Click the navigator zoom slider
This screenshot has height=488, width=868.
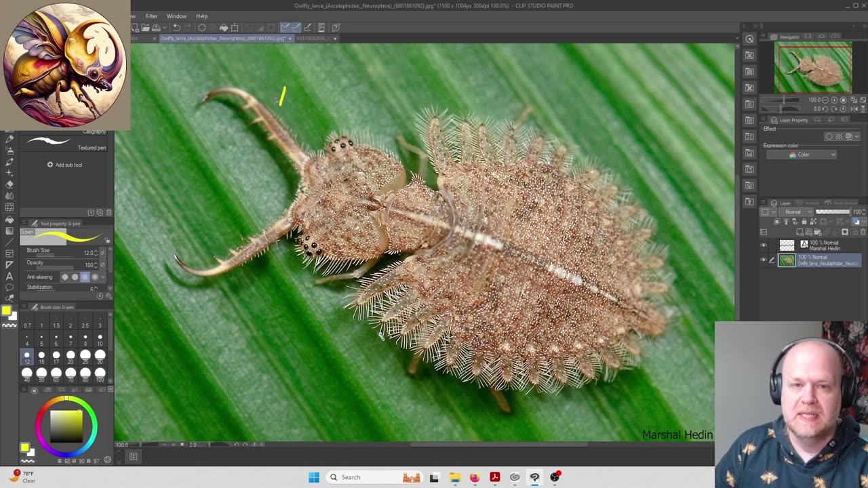[781, 100]
